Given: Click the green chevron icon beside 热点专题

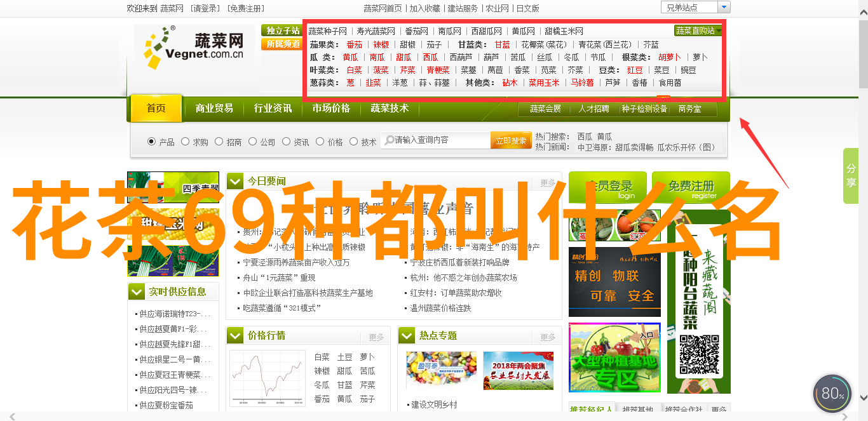Looking at the screenshot, I should click(x=407, y=335).
